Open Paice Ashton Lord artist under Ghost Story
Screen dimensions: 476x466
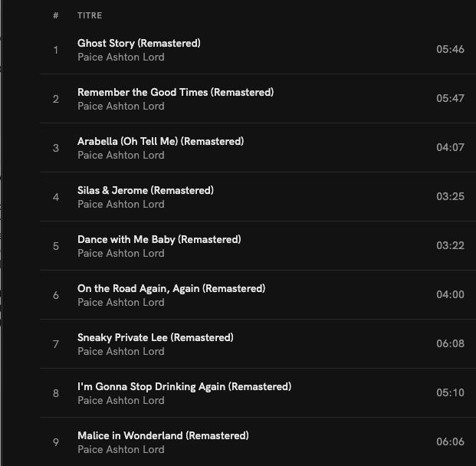120,57
